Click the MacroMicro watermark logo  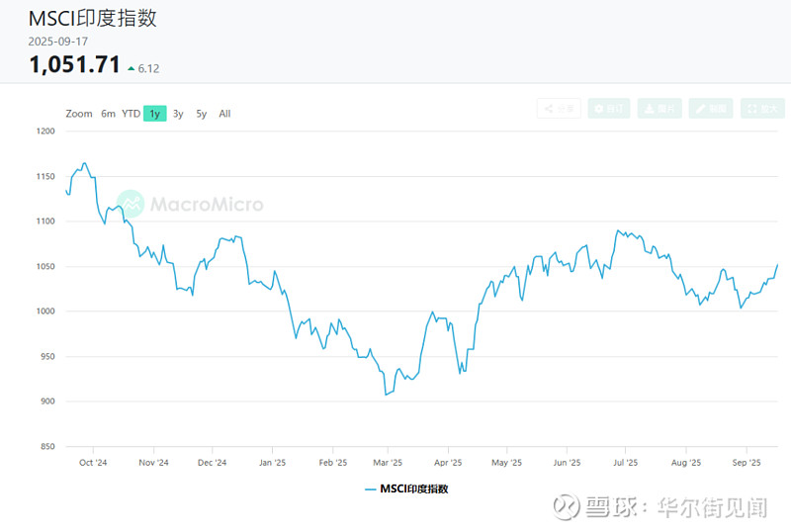190,205
